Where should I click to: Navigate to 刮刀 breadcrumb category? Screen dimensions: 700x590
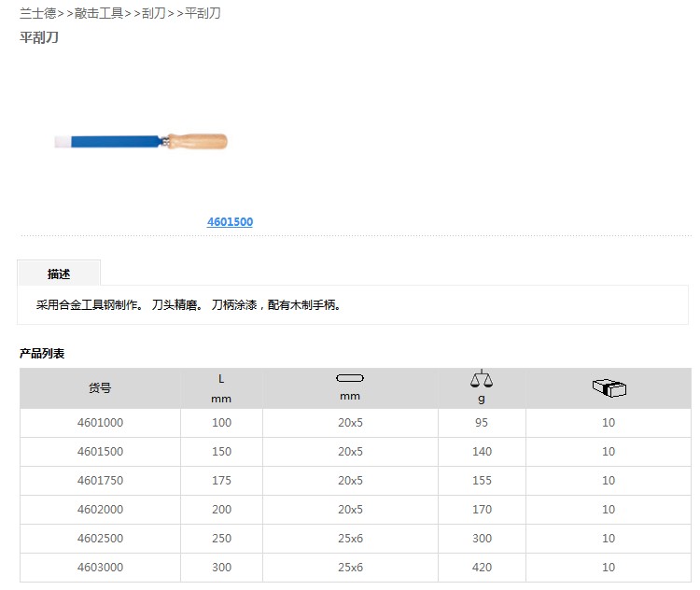[x=153, y=14]
